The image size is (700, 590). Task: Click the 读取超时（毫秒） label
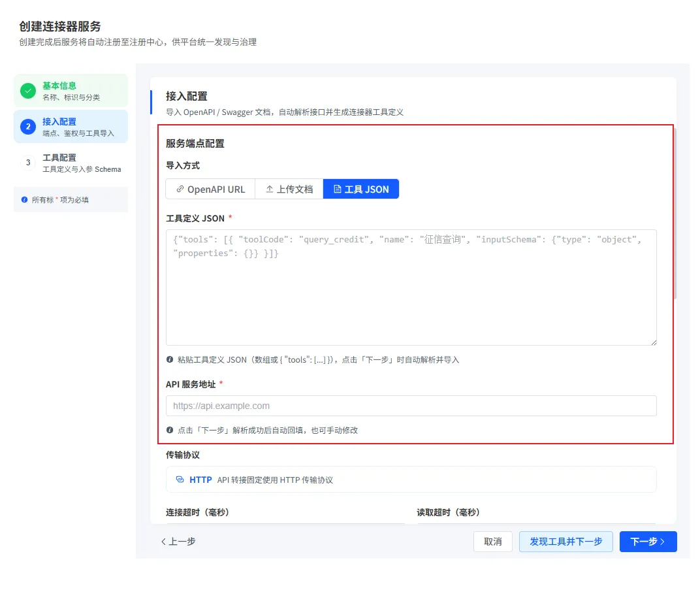click(448, 512)
